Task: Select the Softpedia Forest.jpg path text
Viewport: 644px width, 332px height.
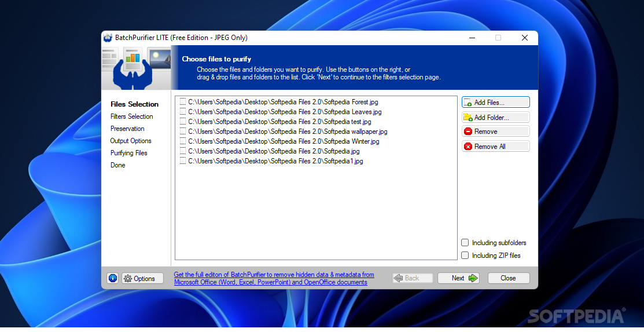Action: (283, 102)
